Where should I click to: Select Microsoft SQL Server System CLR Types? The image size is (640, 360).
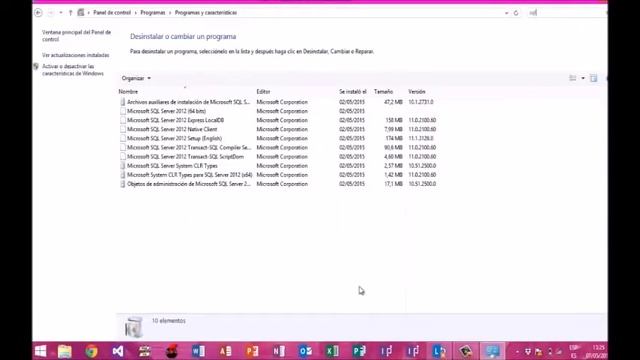(278, 166)
